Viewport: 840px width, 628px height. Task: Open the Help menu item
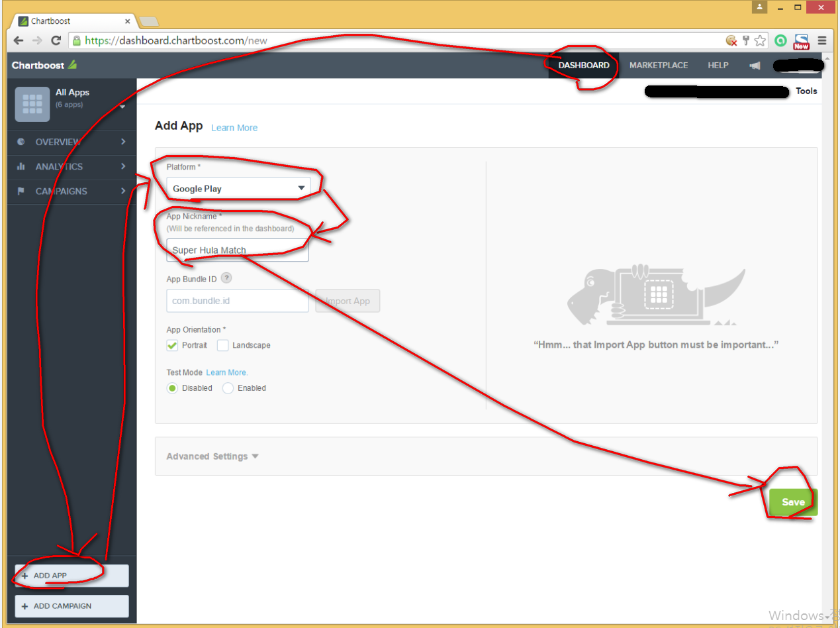pyautogui.click(x=718, y=66)
